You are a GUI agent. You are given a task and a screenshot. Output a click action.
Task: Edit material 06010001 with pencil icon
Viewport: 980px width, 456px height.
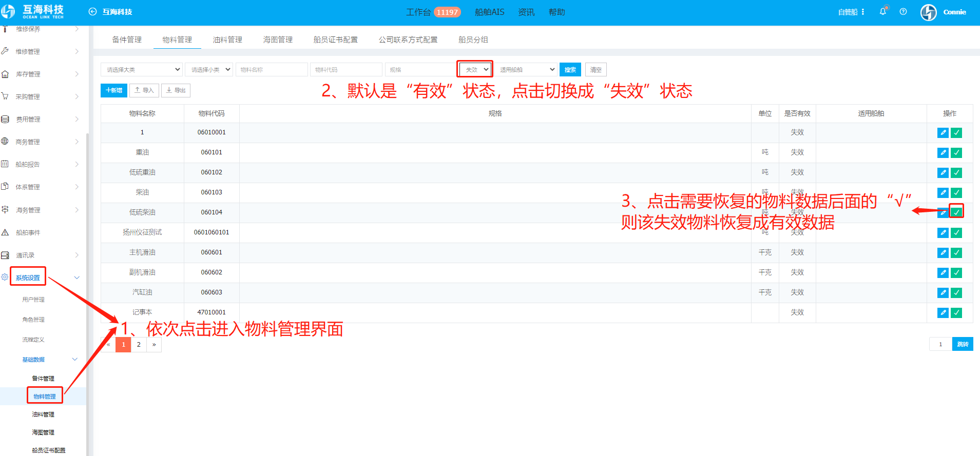[943, 133]
